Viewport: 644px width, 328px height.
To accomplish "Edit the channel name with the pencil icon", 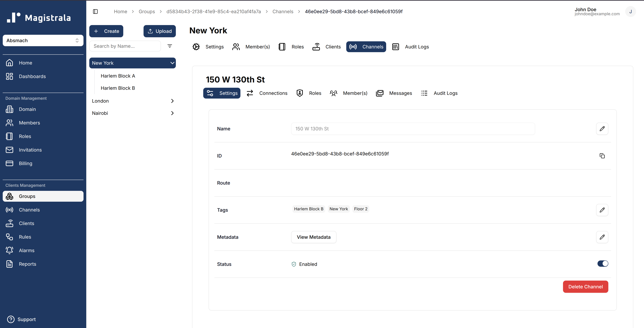I will click(x=603, y=129).
